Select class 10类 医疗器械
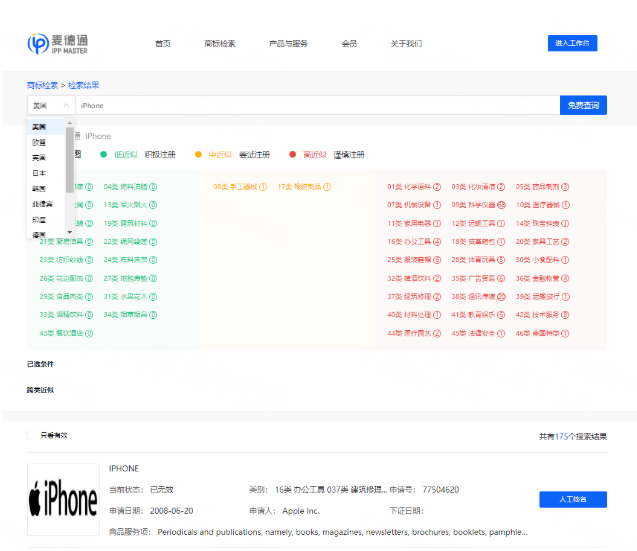Screen dimensions: 637x551 click(x=542, y=205)
